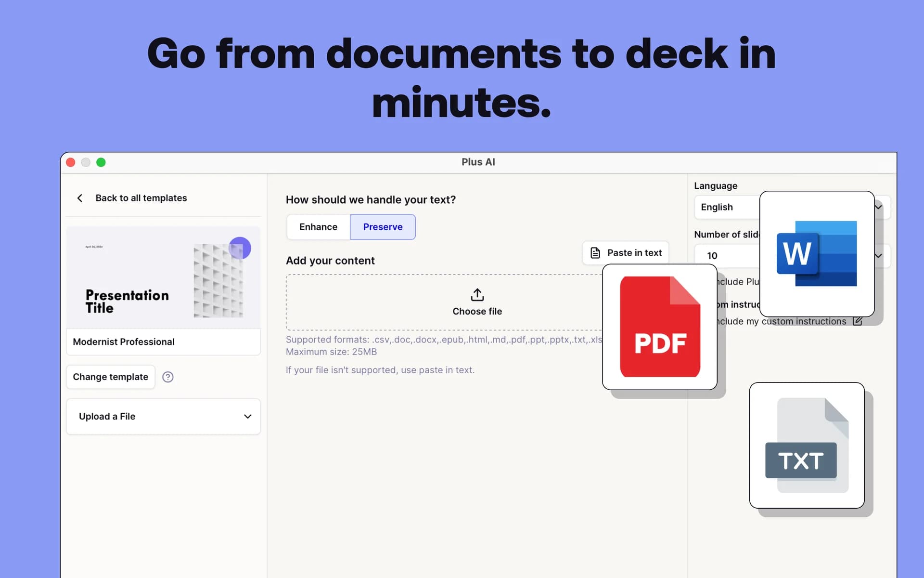Viewport: 924px width, 578px height.
Task: Click the green zoom button in the titlebar
Action: point(101,162)
